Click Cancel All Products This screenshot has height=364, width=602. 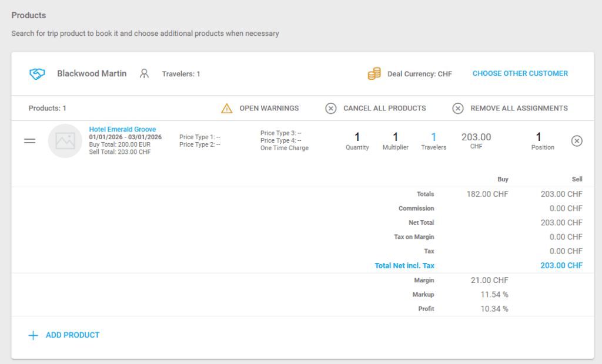point(385,108)
